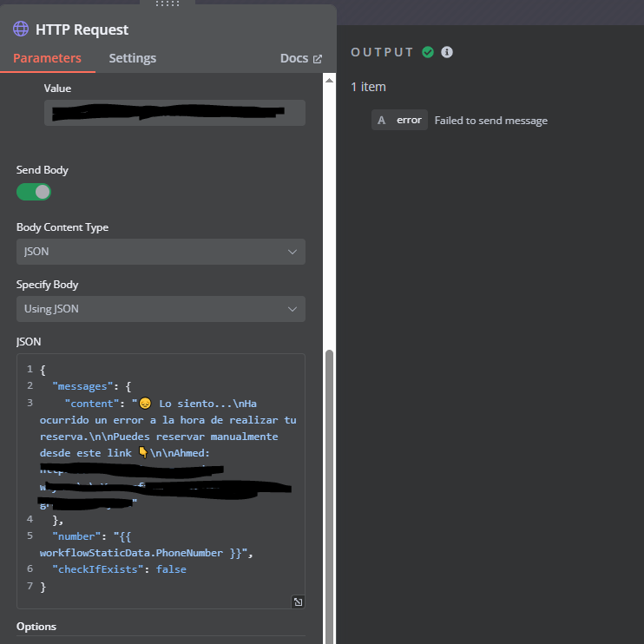Select the "Failed to send message" output value
The image size is (644, 644).
coord(490,121)
